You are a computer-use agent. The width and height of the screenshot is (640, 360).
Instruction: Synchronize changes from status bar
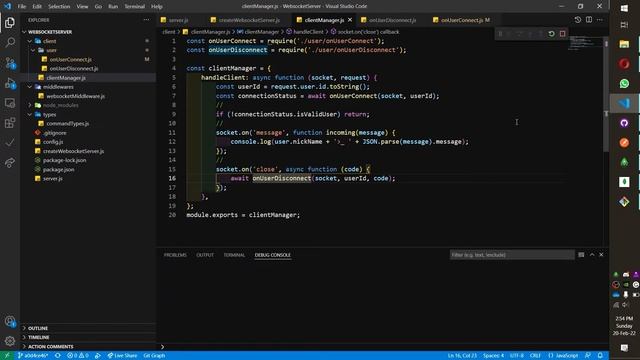coord(58,356)
